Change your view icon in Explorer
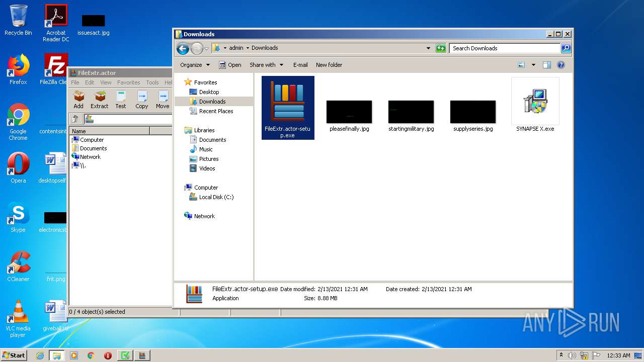Screen dimensions: 644x362 [x=521, y=65]
